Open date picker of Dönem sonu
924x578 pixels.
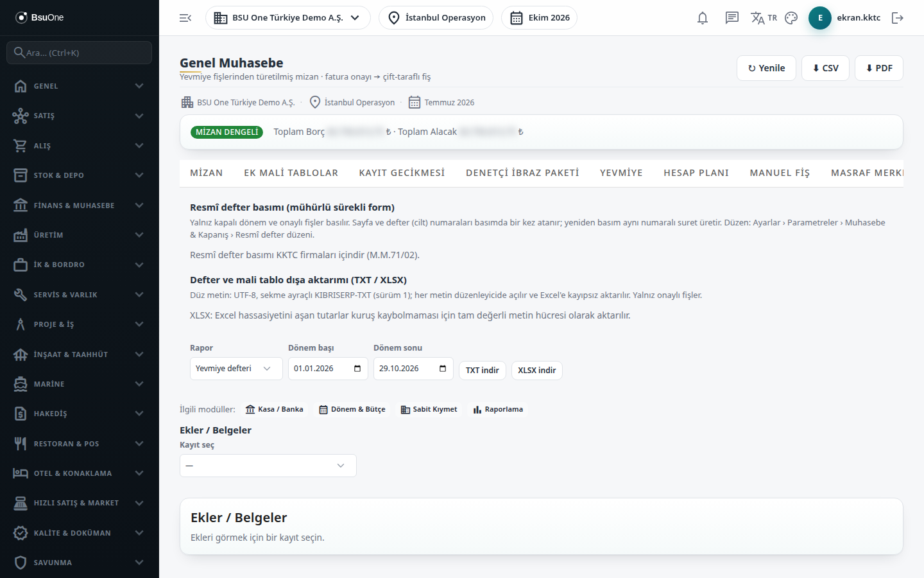(443, 369)
